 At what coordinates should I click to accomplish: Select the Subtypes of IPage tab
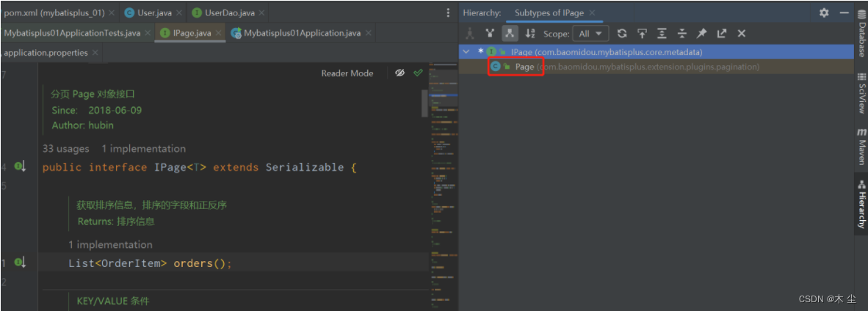[x=549, y=12]
